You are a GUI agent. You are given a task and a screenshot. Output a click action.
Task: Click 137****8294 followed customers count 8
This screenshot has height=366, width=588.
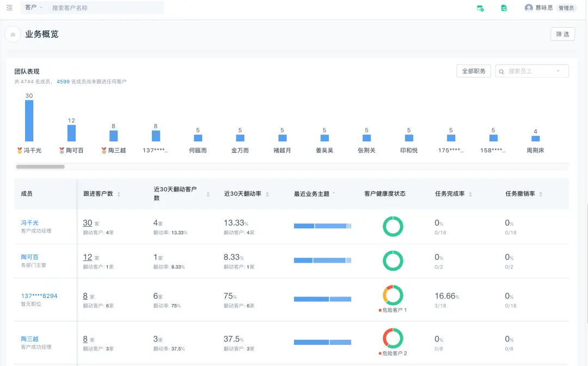coord(85,296)
